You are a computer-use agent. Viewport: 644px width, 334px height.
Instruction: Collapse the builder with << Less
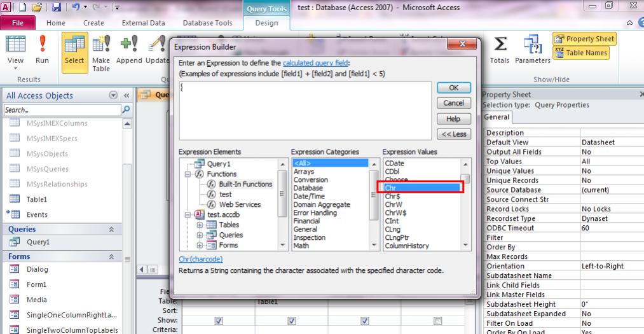[454, 134]
